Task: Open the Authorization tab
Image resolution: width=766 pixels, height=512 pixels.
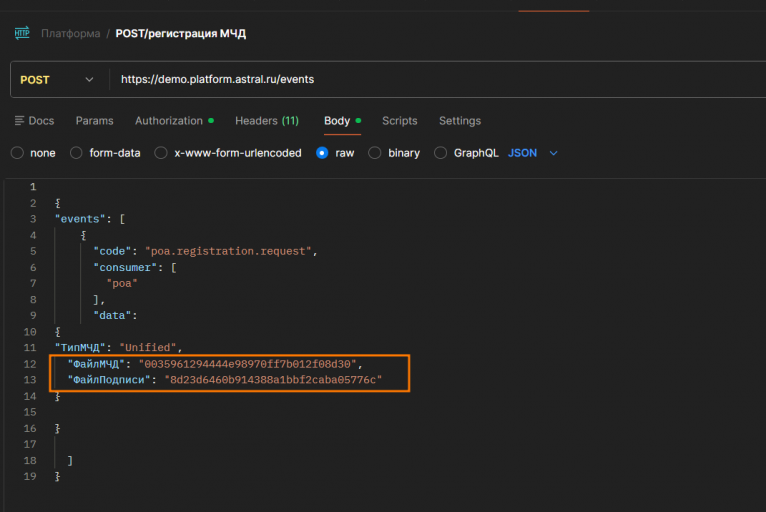Action: click(x=170, y=121)
